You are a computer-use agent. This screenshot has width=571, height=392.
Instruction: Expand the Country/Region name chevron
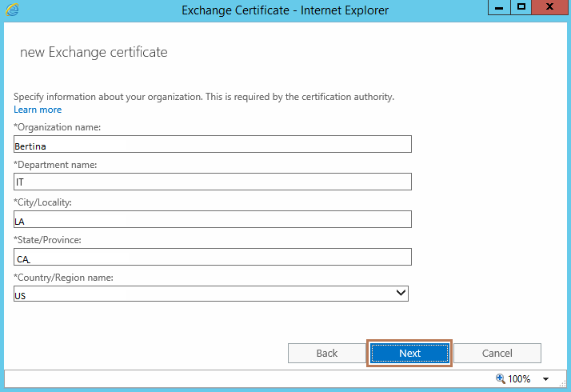pyautogui.click(x=401, y=293)
